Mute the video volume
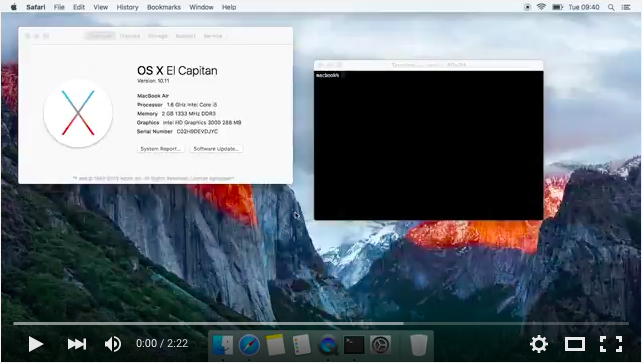 pyautogui.click(x=113, y=344)
